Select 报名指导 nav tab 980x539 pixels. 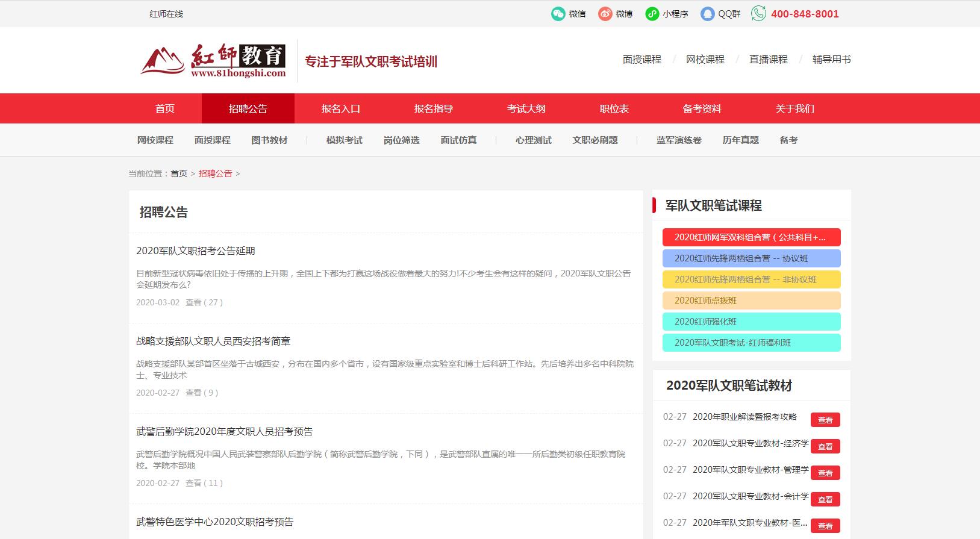(x=434, y=108)
